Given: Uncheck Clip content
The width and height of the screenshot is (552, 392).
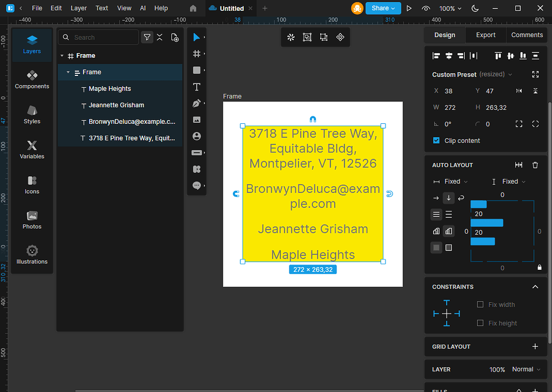Looking at the screenshot, I should pos(436,141).
